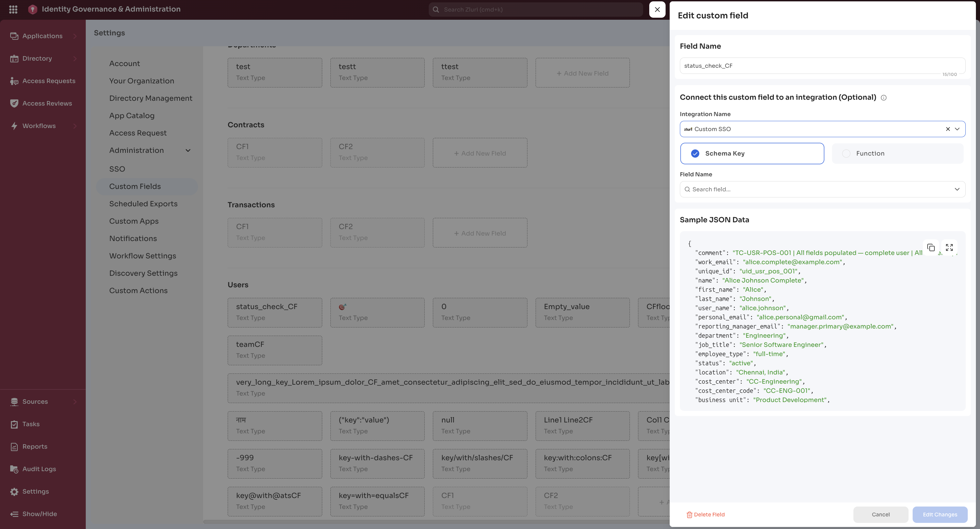This screenshot has height=529, width=980.
Task: Expand the sample JSON to fullscreen
Action: [949, 247]
